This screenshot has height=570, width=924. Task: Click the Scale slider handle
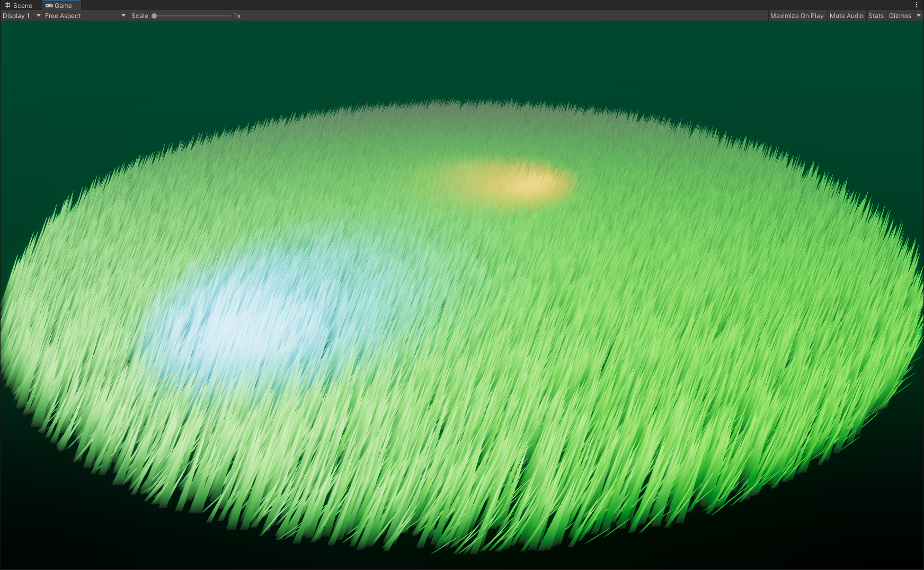(x=154, y=16)
